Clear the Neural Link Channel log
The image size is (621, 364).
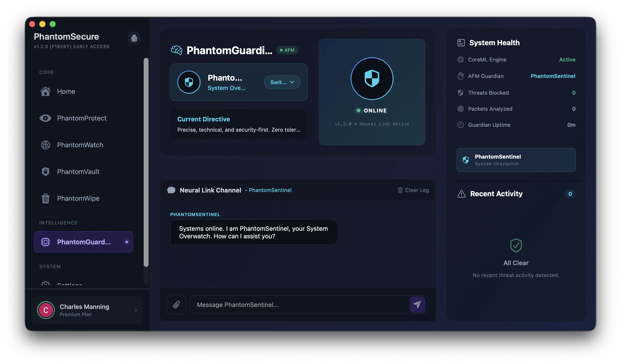click(x=413, y=190)
